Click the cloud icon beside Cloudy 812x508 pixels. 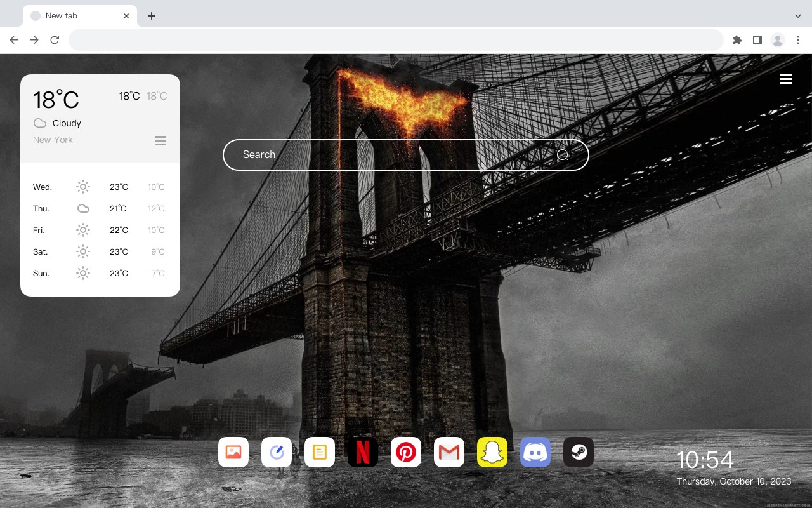pos(40,123)
